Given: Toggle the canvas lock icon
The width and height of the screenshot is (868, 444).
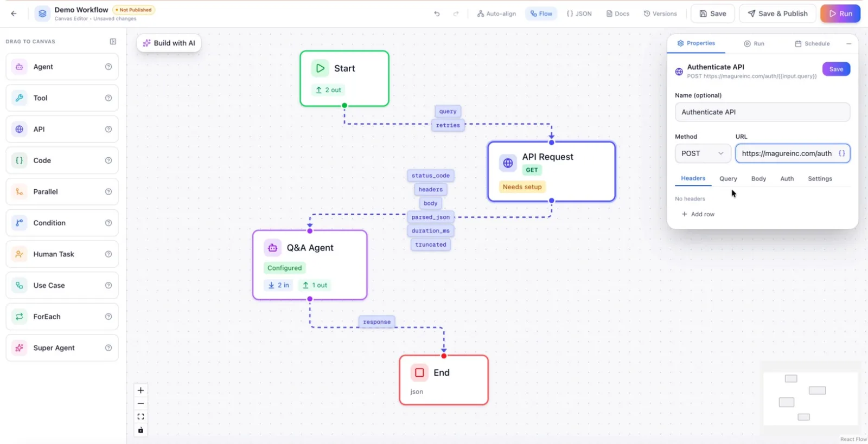Looking at the screenshot, I should pos(141,430).
